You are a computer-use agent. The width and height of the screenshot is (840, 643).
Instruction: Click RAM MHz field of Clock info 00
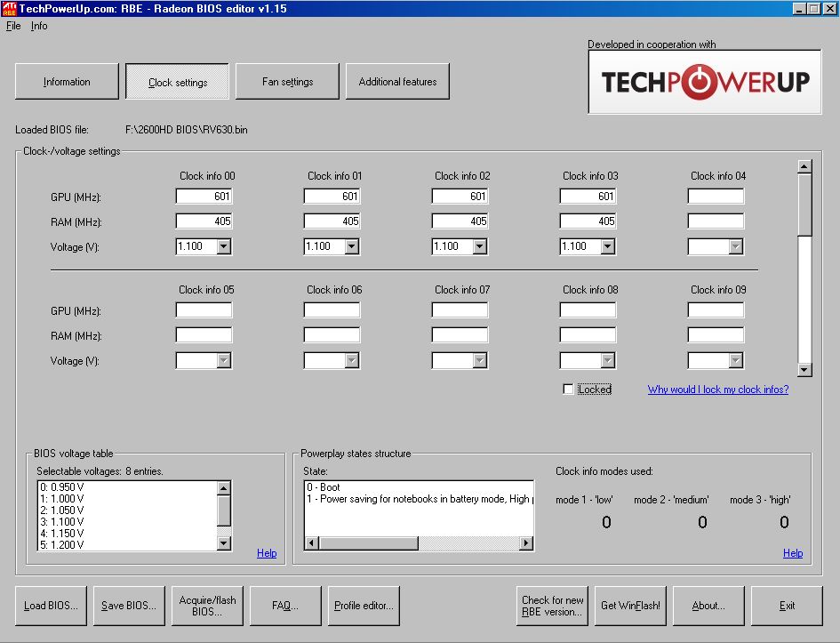(x=204, y=221)
